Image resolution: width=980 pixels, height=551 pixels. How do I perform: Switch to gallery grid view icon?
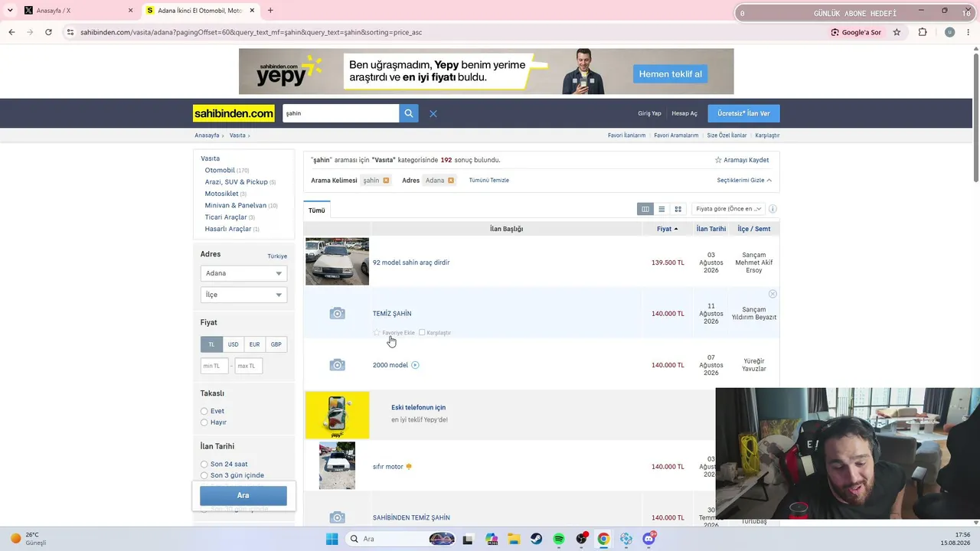click(678, 209)
